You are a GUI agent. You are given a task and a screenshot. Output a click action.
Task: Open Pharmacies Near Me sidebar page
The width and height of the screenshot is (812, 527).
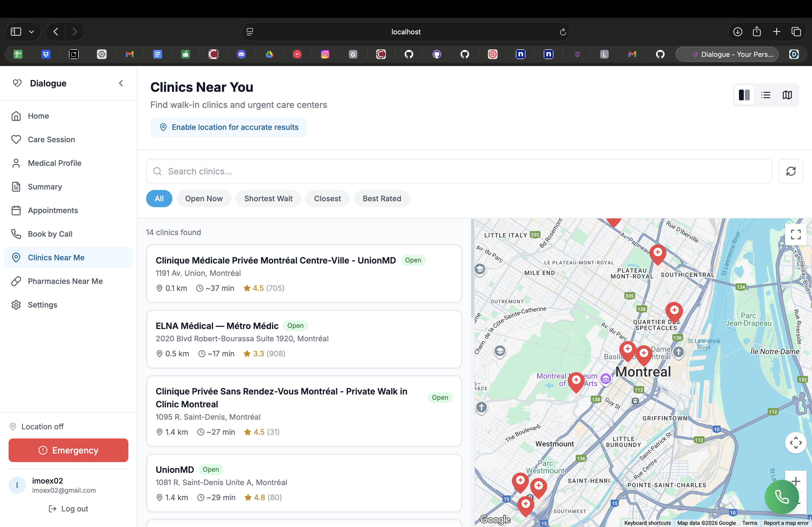pos(65,281)
